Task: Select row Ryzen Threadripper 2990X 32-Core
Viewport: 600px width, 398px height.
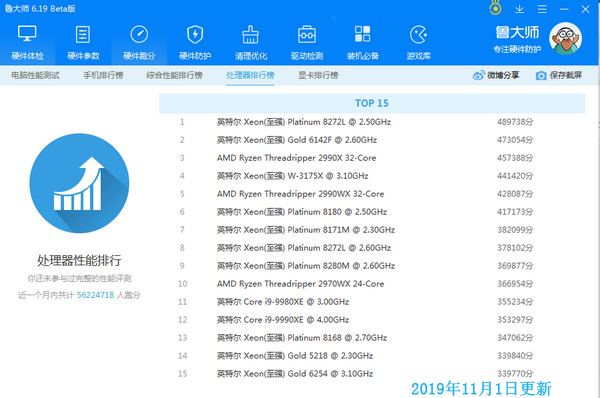Action: pyautogui.click(x=372, y=158)
